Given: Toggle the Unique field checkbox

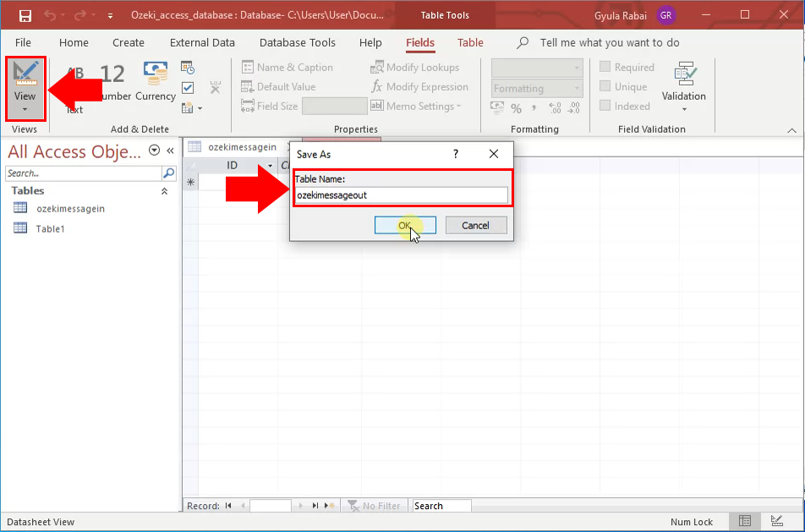Looking at the screenshot, I should point(605,86).
